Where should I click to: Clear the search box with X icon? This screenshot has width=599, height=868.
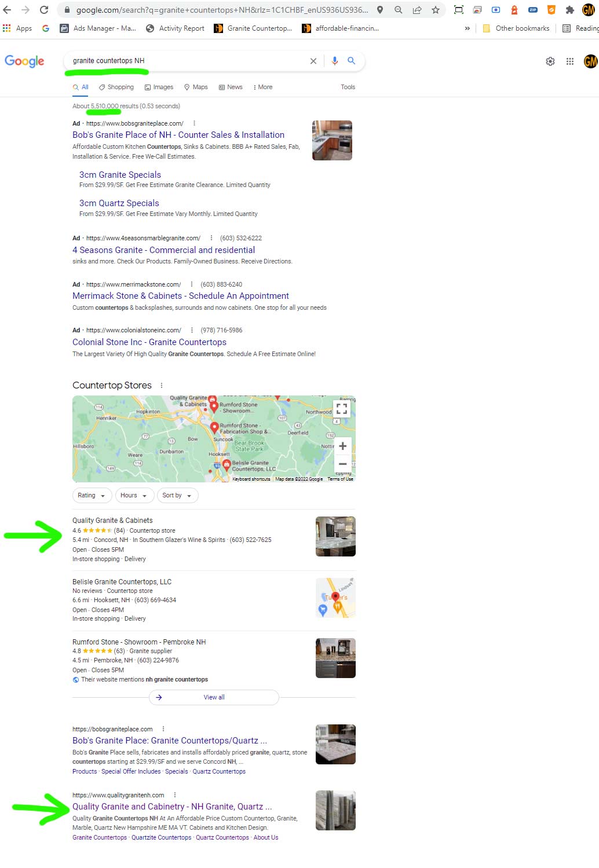313,61
